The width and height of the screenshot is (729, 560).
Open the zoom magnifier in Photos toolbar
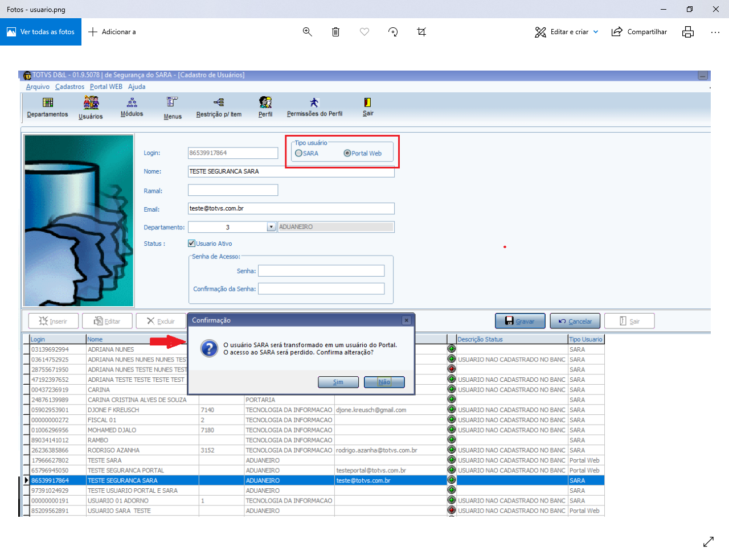[308, 32]
